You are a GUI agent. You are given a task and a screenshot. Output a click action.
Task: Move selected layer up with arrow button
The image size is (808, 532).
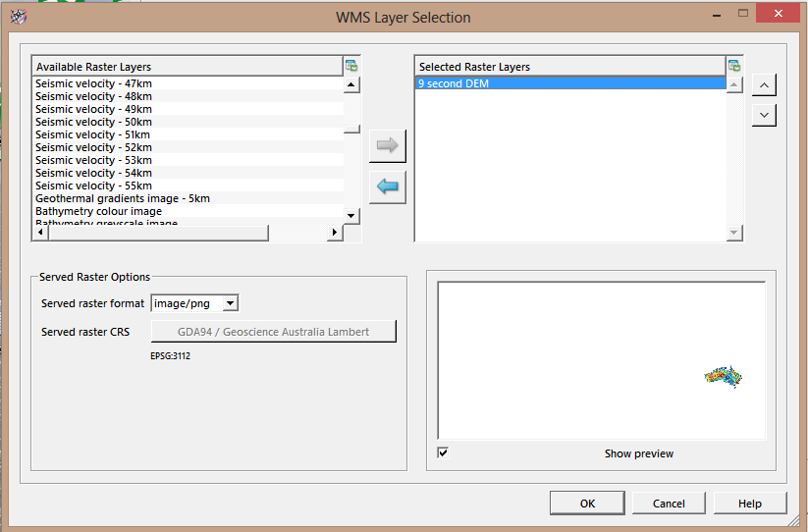pyautogui.click(x=764, y=84)
